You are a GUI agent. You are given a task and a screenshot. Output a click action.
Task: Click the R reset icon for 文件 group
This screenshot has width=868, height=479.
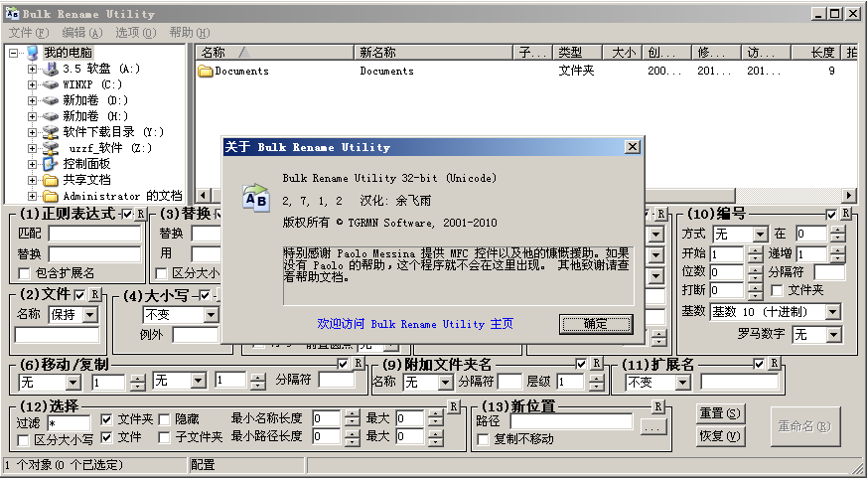[x=94, y=294]
